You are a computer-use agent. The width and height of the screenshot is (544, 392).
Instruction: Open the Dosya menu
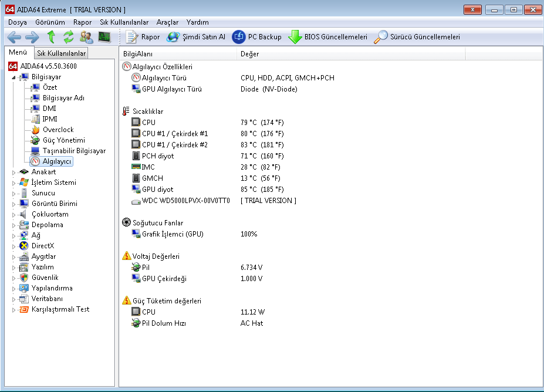click(x=18, y=22)
